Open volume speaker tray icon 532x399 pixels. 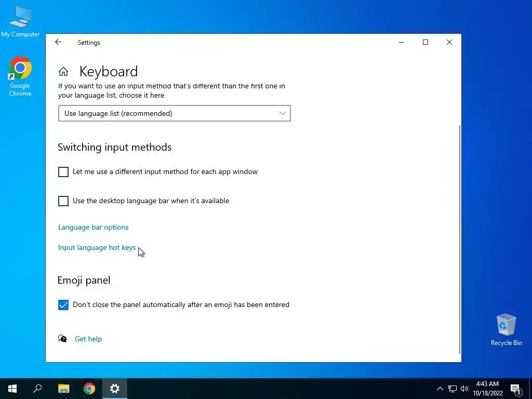click(x=464, y=389)
